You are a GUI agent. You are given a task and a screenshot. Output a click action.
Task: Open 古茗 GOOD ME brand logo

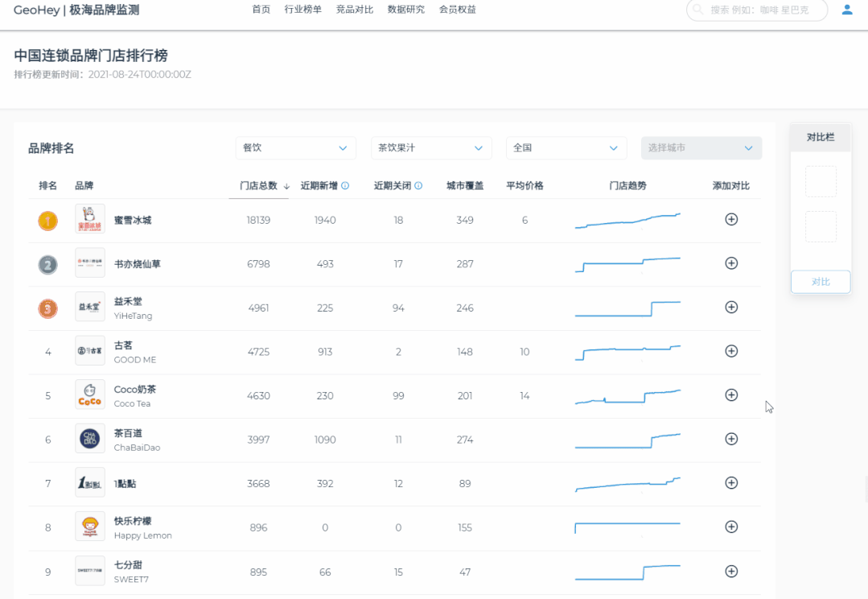coord(89,351)
